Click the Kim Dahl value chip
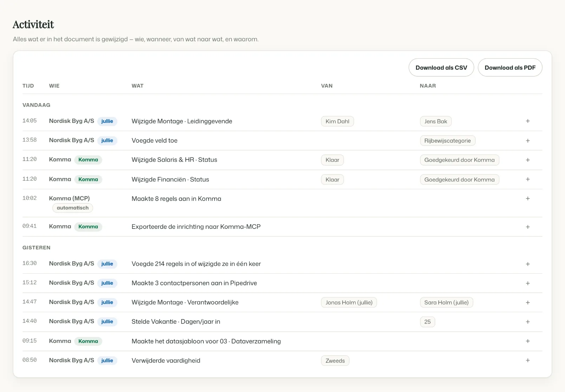This screenshot has height=392, width=565. [337, 121]
